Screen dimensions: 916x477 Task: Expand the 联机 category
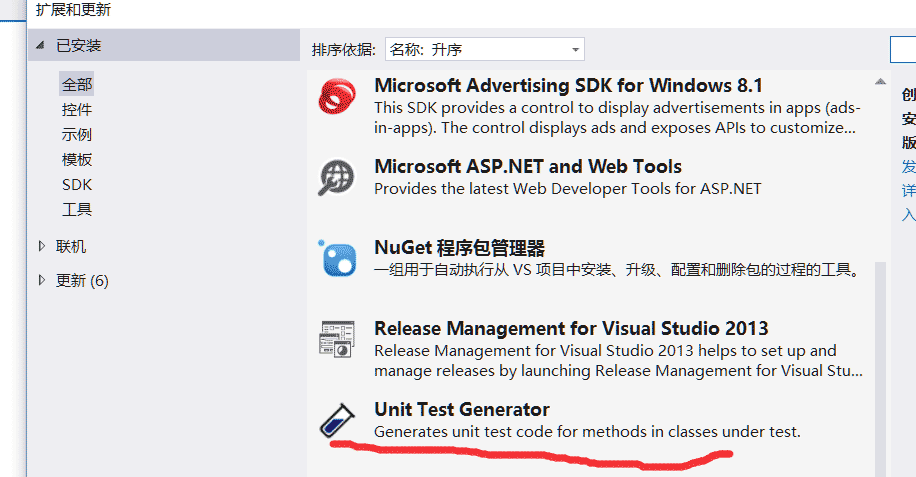point(41,246)
